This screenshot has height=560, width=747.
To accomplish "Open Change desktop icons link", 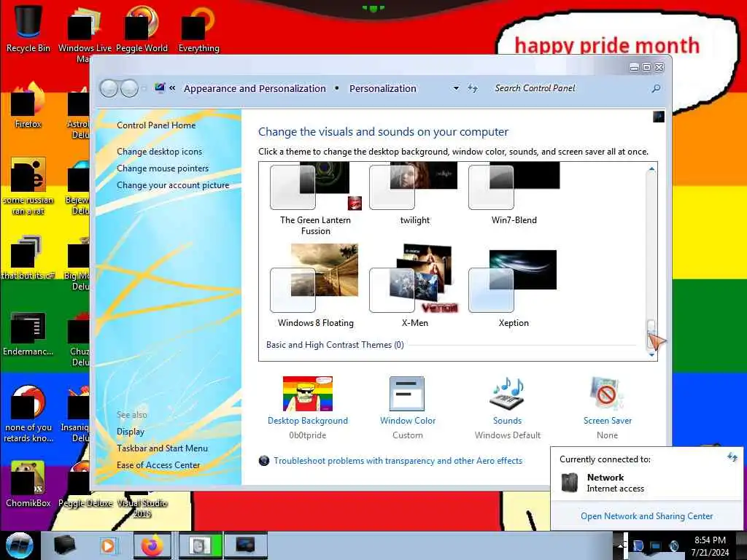I will [x=160, y=152].
